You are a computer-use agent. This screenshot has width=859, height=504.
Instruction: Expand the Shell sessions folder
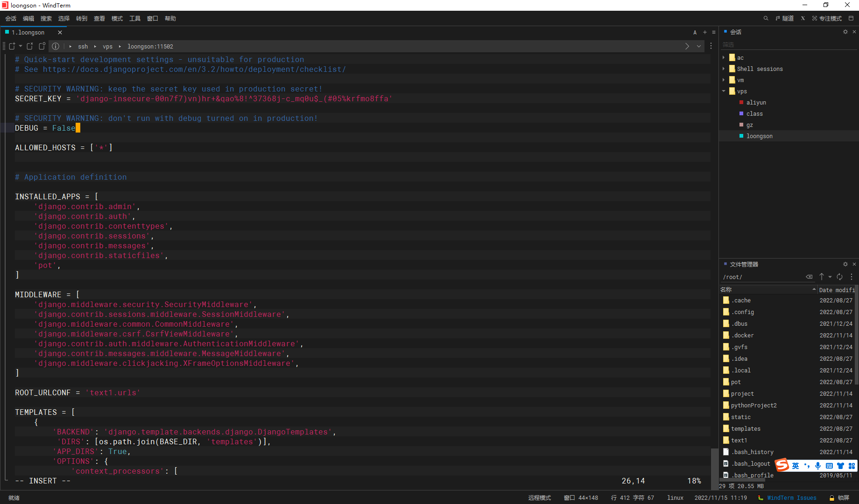pos(724,69)
